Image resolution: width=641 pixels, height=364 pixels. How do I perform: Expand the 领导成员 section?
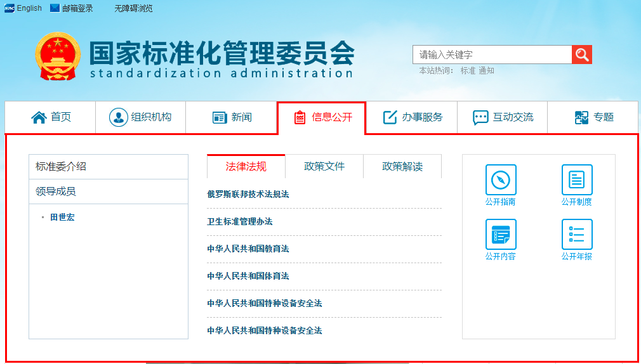(109, 192)
